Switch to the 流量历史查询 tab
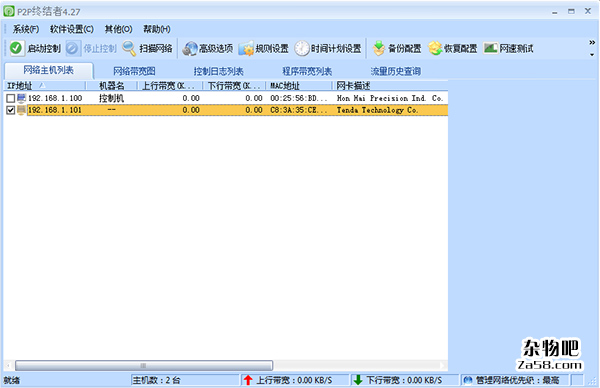The height and width of the screenshot is (388, 600). pos(396,71)
